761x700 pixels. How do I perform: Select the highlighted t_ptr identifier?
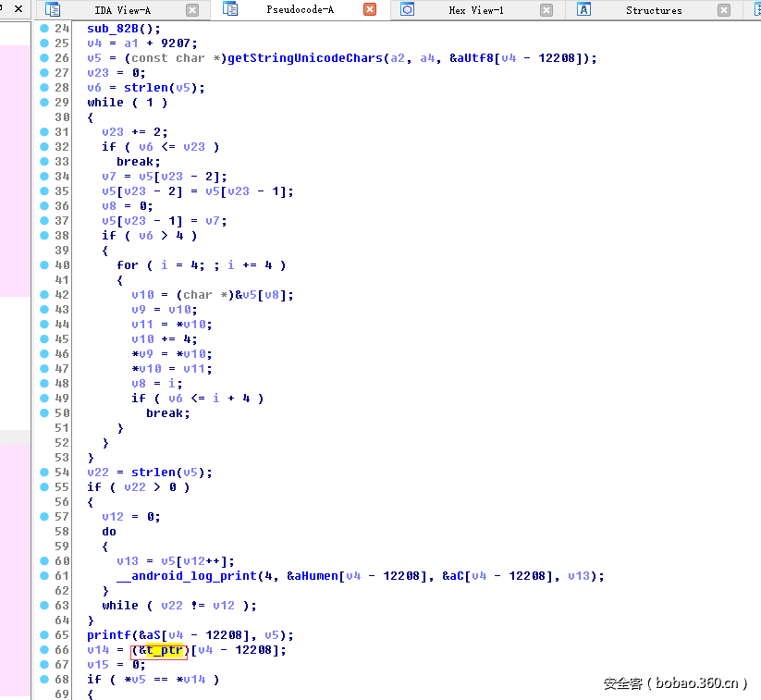click(165, 650)
